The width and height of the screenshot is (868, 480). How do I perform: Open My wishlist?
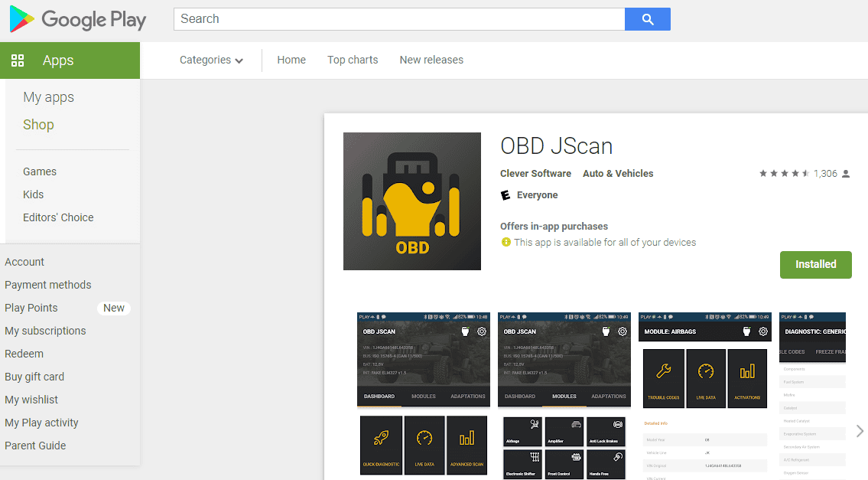31,400
